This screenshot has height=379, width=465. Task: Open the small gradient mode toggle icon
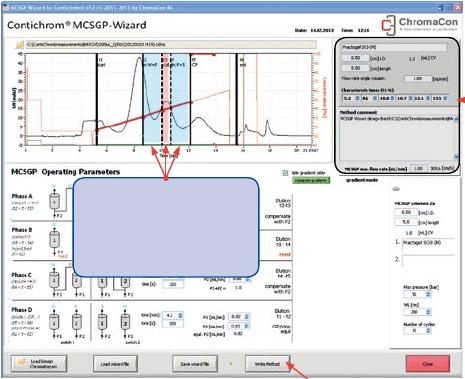click(396, 189)
